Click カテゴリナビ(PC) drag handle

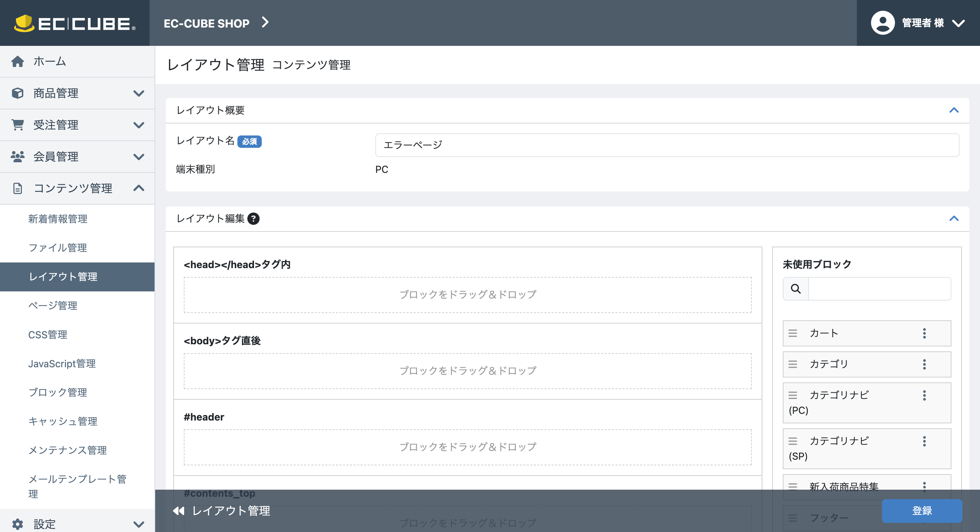click(793, 395)
